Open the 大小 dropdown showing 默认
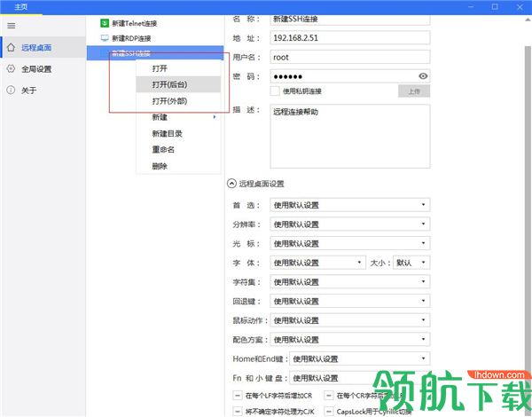The width and height of the screenshot is (532, 417). (411, 263)
